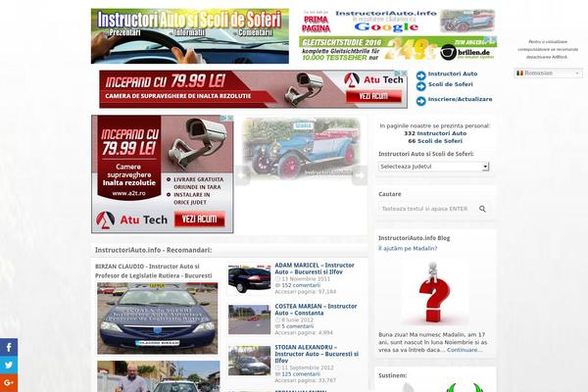The image size is (588, 392).
Task: Click VEZI ACUM in square Atu Tech ad
Action: 200,219
